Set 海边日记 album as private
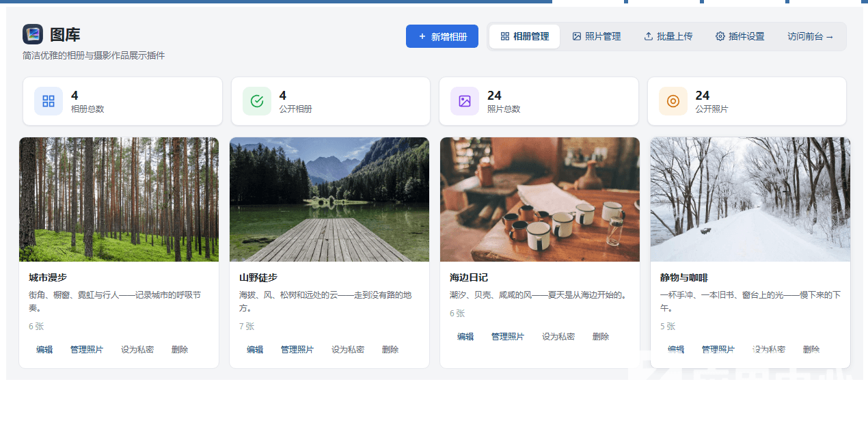This screenshot has width=868, height=427. [x=558, y=336]
